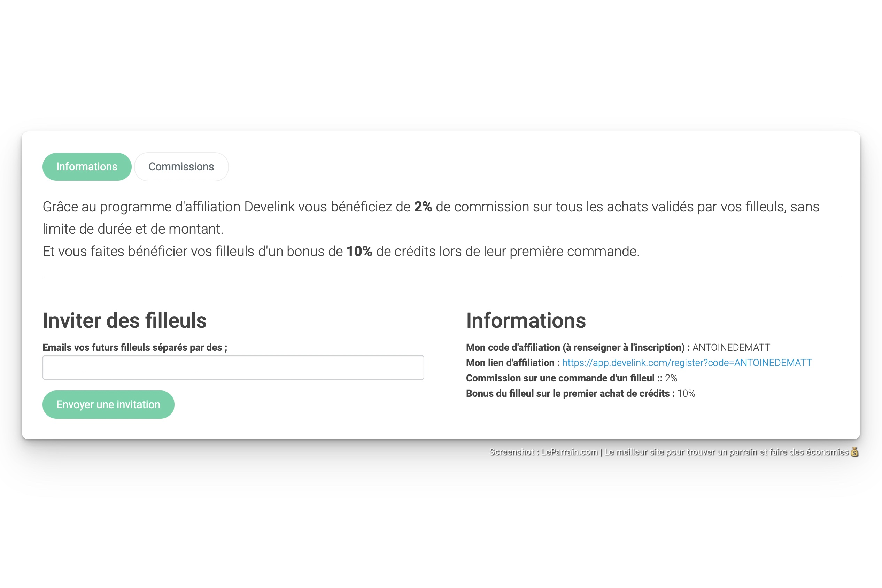This screenshot has height=588, width=882.
Task: Switch to the Commissions tab
Action: pos(181,167)
